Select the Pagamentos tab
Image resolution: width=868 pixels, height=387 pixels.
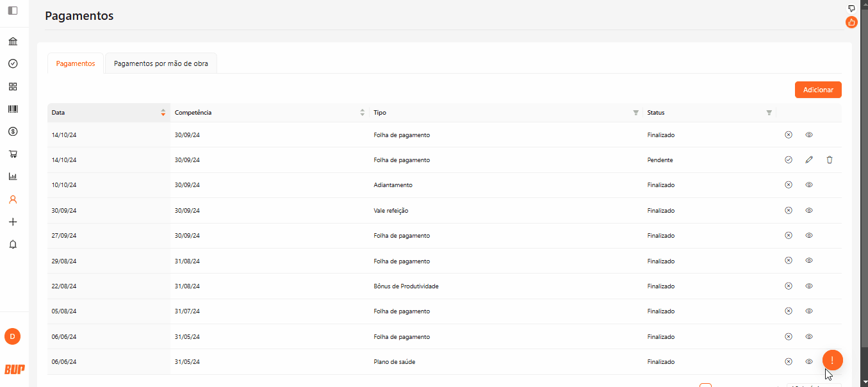(76, 63)
